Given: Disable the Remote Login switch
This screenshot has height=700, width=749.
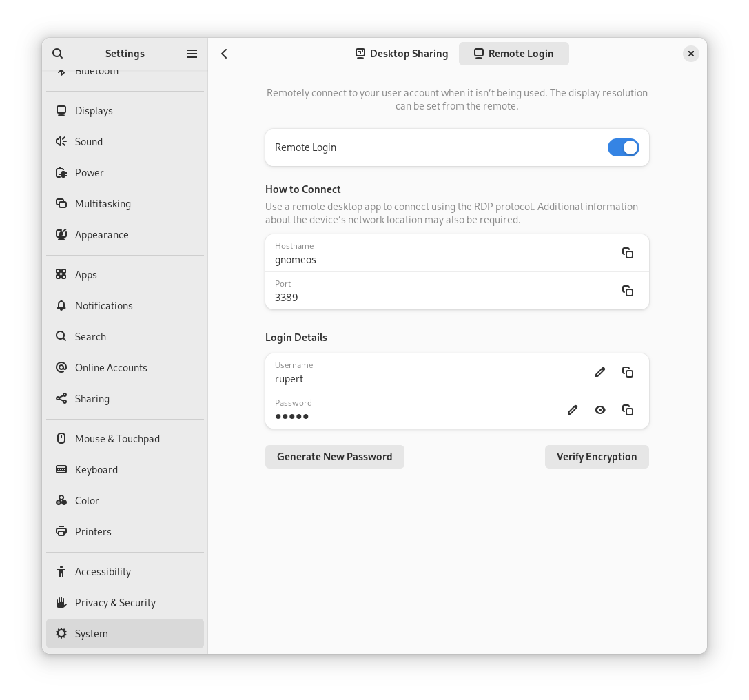Looking at the screenshot, I should point(623,147).
